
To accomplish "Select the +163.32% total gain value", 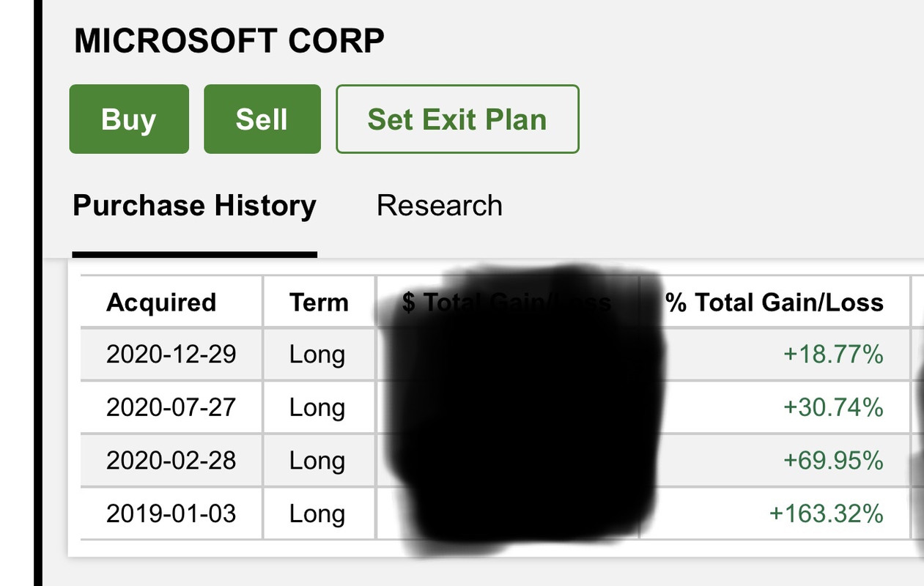I will [826, 513].
